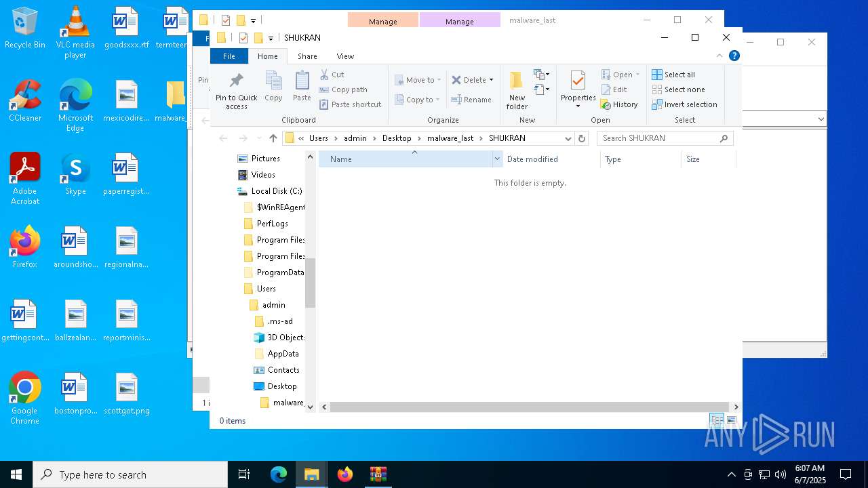Click Desktop in the address path

(397, 138)
